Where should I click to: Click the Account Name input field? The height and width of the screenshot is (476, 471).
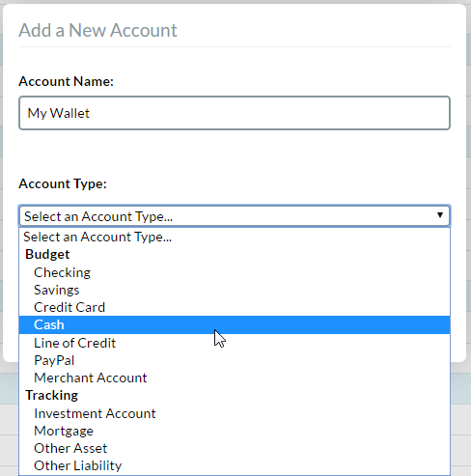[235, 113]
